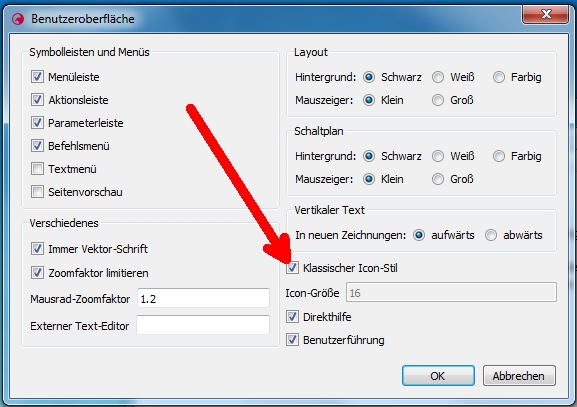Viewport: 577px width, 407px height.
Task: Enable the Textmenü checkbox
Action: 37,169
